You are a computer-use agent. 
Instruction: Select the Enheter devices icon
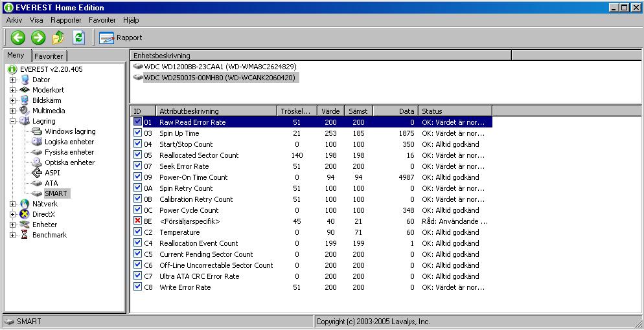point(25,225)
